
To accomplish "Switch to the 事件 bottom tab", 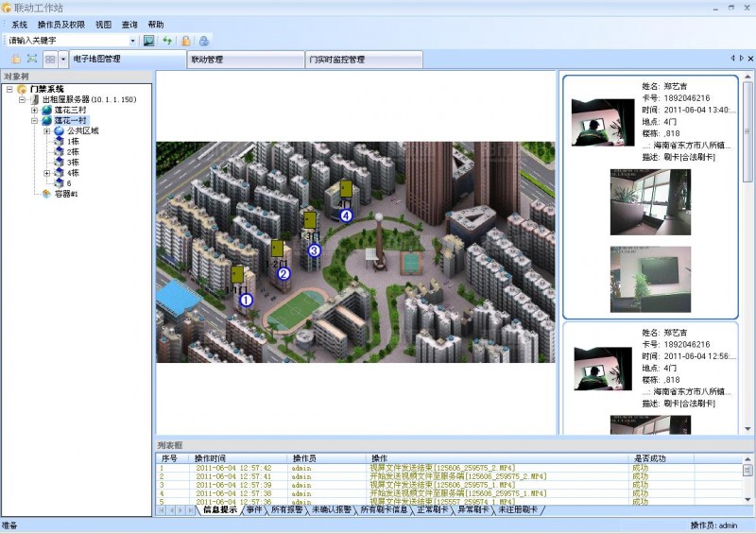I will 254,509.
